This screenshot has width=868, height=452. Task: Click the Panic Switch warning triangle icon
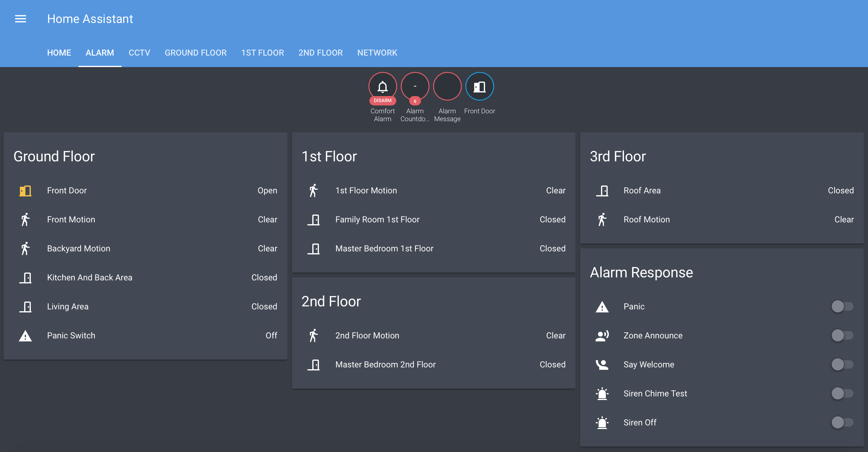coord(25,336)
